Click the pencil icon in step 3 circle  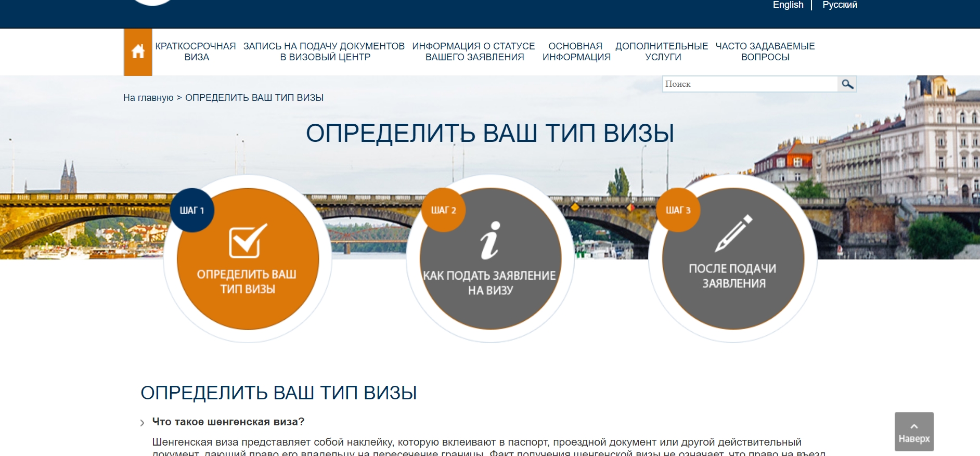click(733, 233)
